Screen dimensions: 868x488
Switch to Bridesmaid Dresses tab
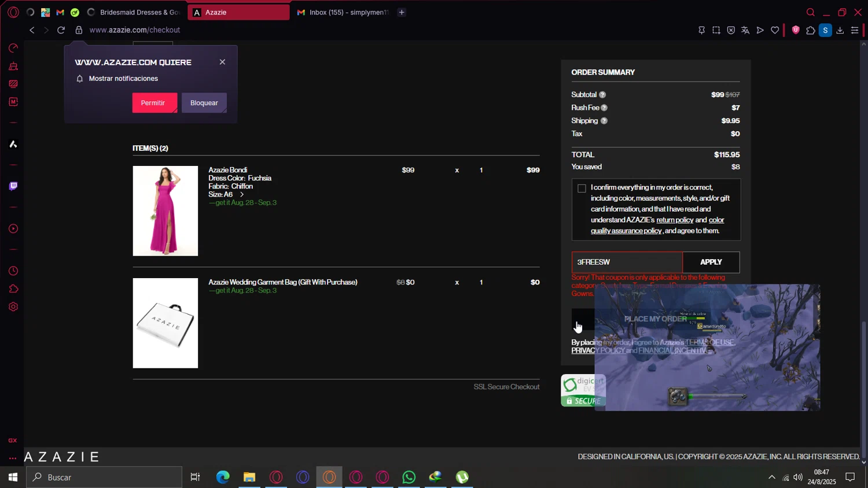pos(134,12)
